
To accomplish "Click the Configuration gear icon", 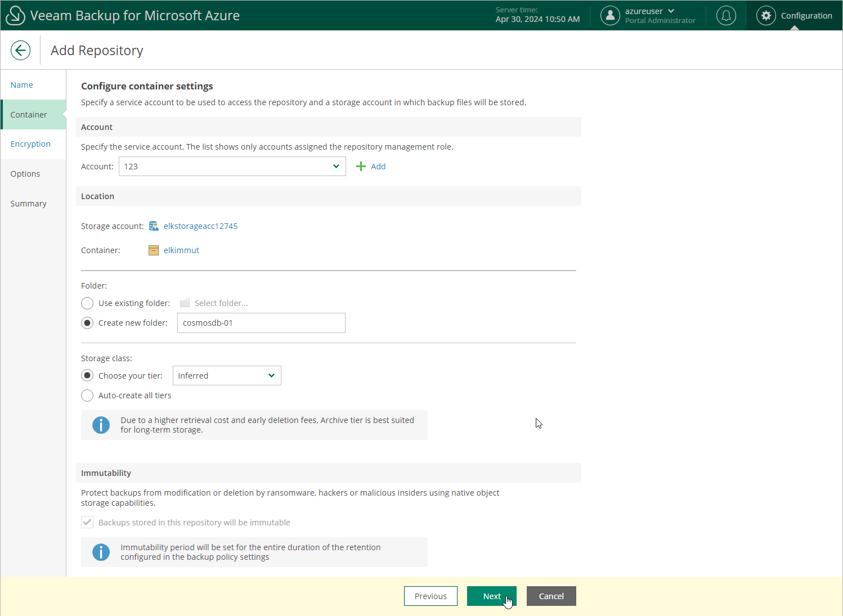I will [766, 16].
